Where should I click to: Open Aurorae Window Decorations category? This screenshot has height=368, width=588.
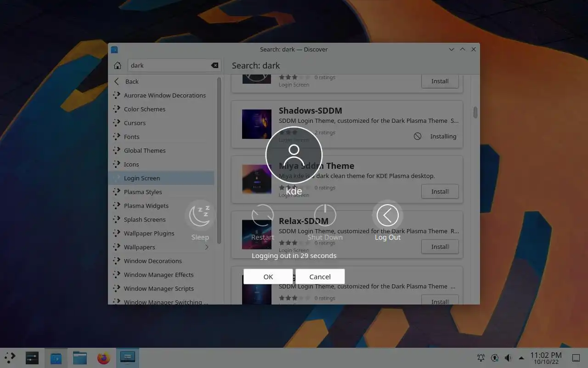161,95
